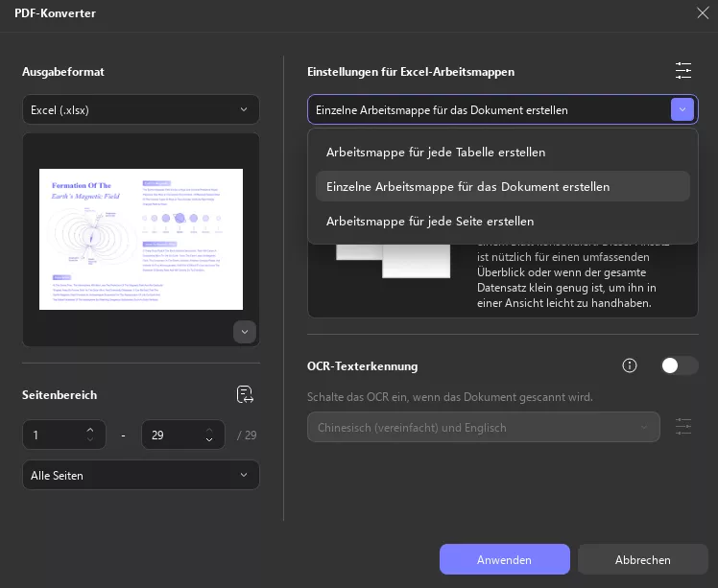Screen dimensions: 718x588
Task: Click the page range swap icon
Action: click(245, 394)
